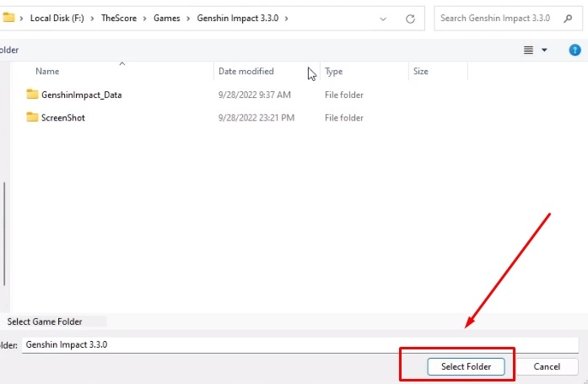Screen dimensions: 588x384
Task: Expand chevron after TheScore breadcrumb
Action: (x=145, y=19)
